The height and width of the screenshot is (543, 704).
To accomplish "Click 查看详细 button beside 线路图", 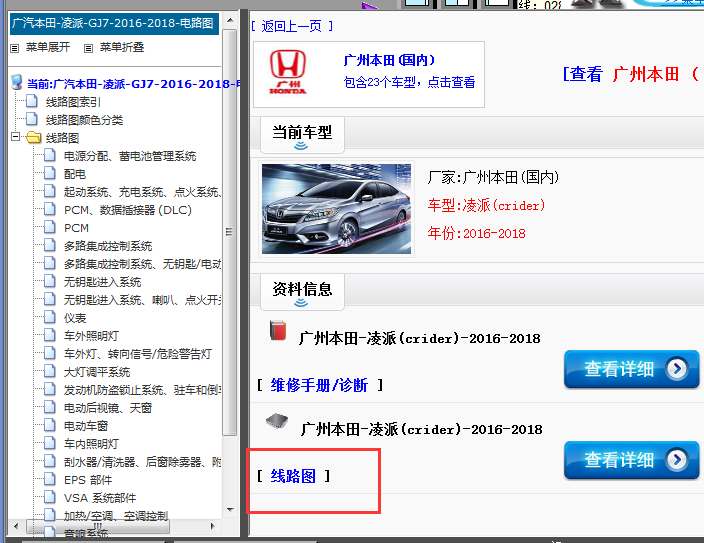I will [x=631, y=460].
